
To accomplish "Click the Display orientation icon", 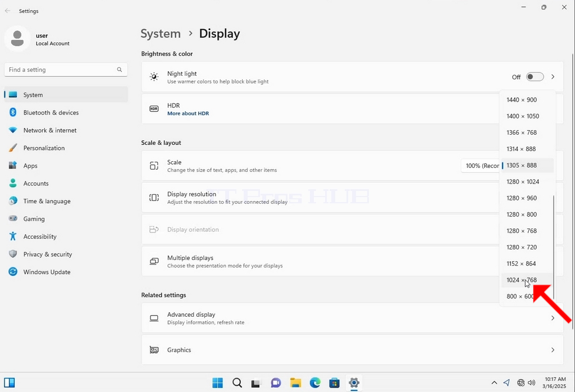I will point(154,230).
